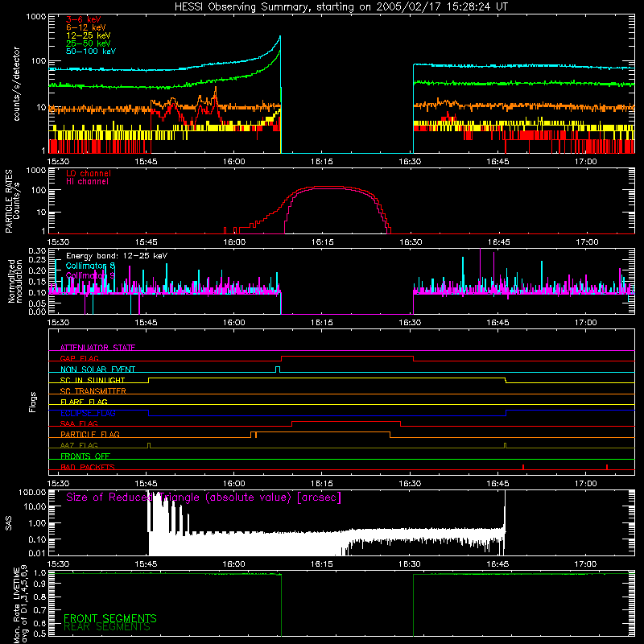Screen dimensions: 644x644
Task: Click the ATTENUATOR_STATE flag label
Action: pos(97,348)
